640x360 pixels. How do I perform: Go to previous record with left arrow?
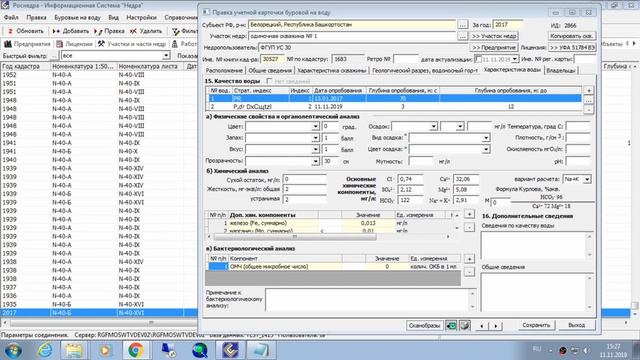point(482,326)
